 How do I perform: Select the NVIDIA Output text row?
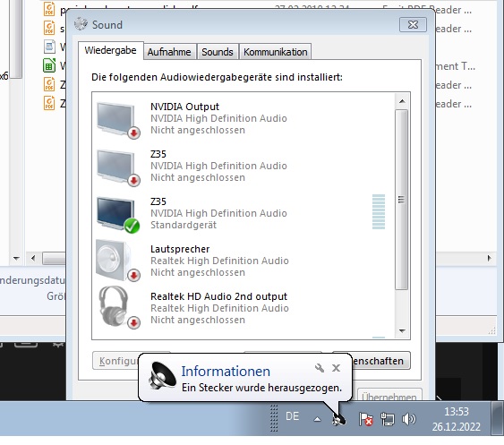pos(184,107)
